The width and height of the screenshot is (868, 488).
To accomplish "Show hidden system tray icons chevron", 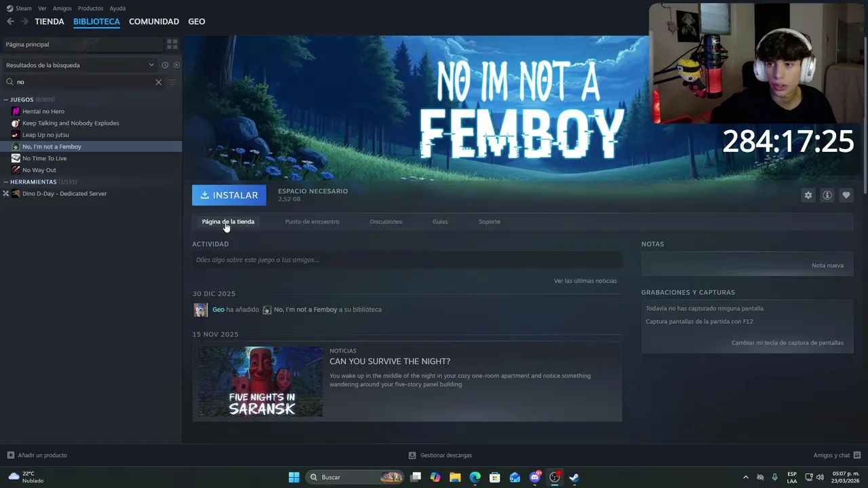I will 746,477.
